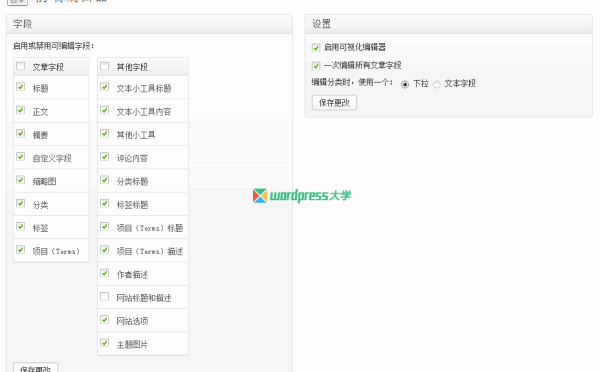The height and width of the screenshot is (372, 601).
Task: Click the 网站标题和描述 label text
Action: (144, 298)
